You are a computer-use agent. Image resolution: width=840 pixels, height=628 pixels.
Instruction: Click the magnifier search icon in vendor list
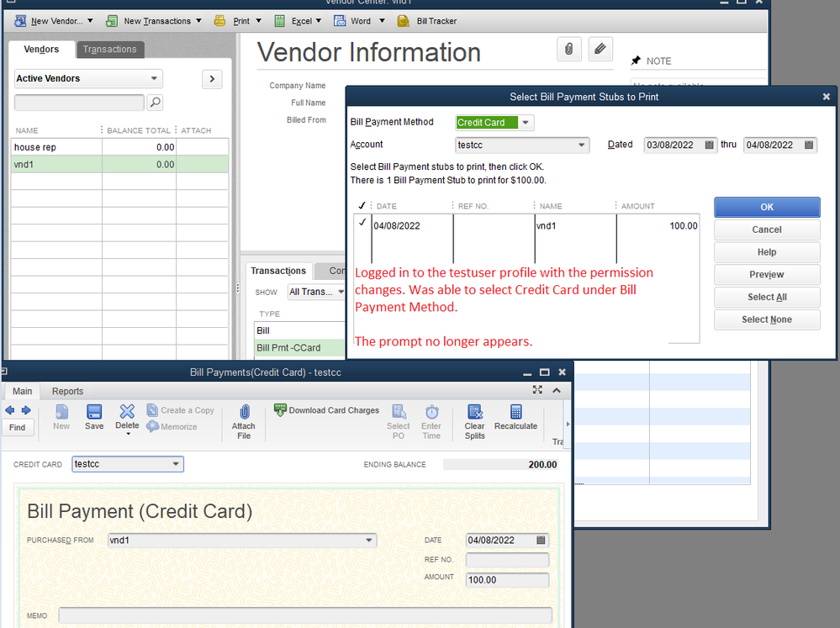coord(155,103)
